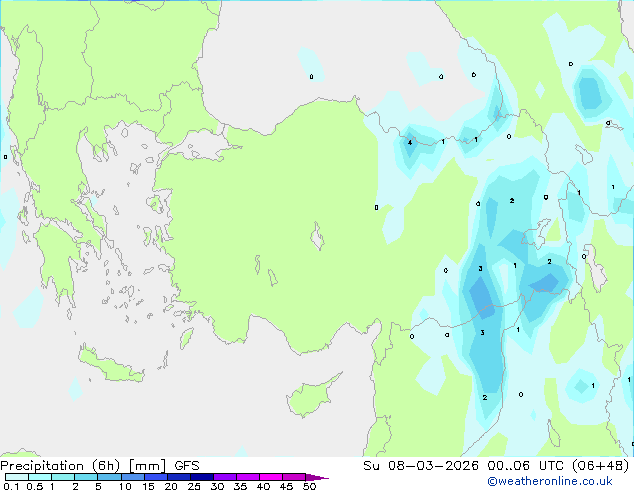Click the '50' label on legend scale
This screenshot has width=634, height=490.
(309, 486)
